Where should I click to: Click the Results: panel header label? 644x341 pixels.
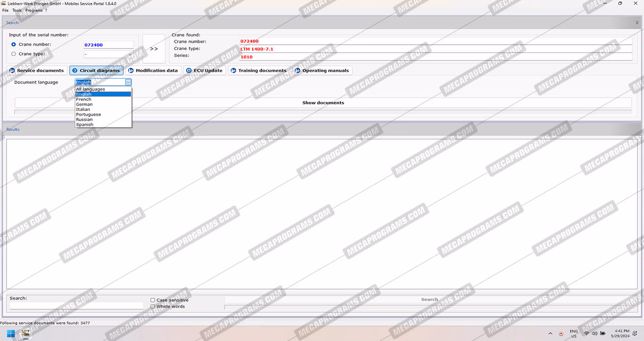click(13, 129)
